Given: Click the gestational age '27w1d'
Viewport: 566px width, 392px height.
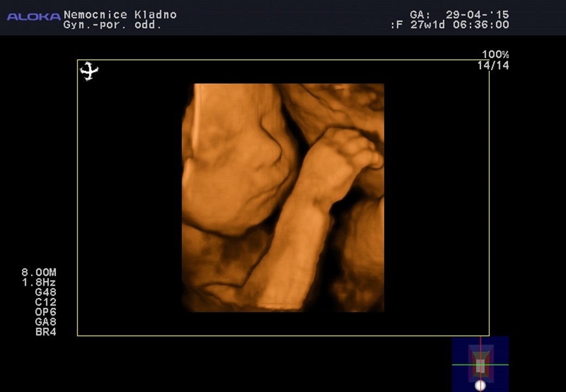Looking at the screenshot, I should pyautogui.click(x=427, y=25).
